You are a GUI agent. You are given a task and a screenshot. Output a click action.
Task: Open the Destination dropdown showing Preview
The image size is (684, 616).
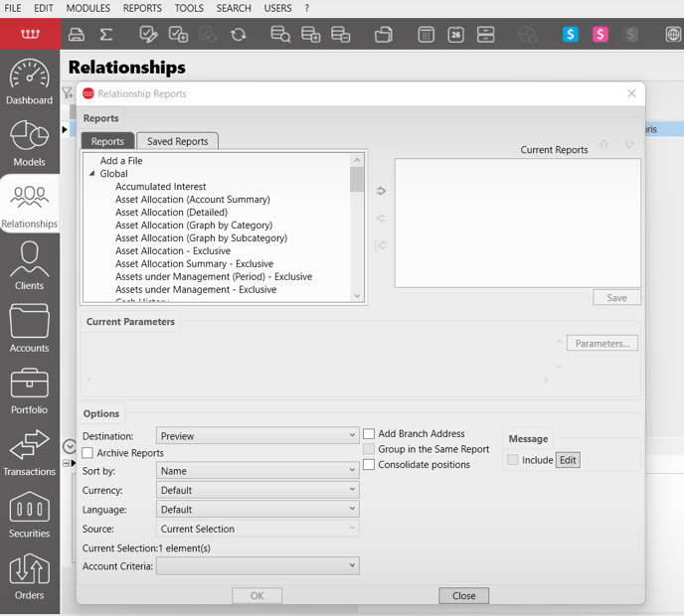point(257,435)
